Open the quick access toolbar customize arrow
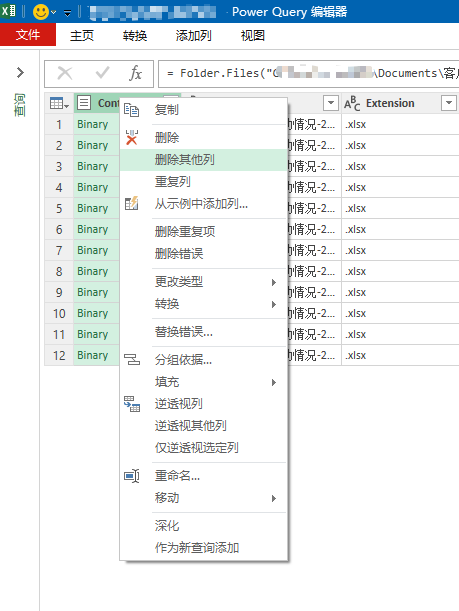The height and width of the screenshot is (611, 459). 67,13
